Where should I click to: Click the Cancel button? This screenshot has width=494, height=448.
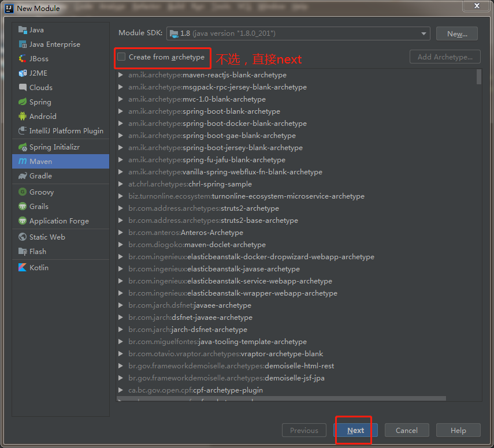(406, 430)
